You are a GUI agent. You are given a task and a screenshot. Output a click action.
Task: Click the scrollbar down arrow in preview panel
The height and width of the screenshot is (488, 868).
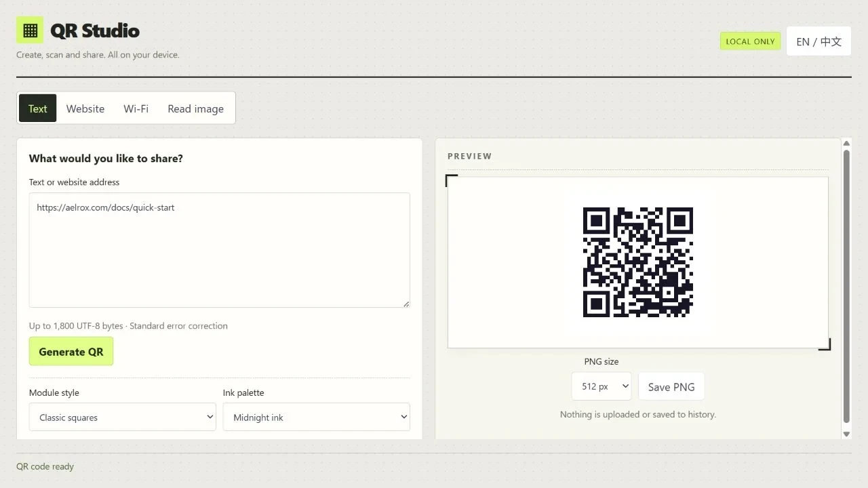(846, 434)
